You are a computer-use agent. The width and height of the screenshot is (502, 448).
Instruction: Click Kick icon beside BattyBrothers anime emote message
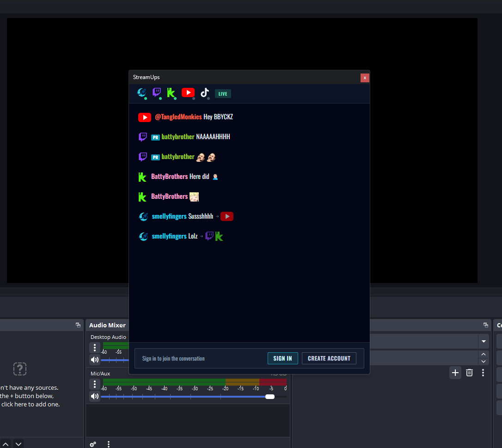click(142, 197)
